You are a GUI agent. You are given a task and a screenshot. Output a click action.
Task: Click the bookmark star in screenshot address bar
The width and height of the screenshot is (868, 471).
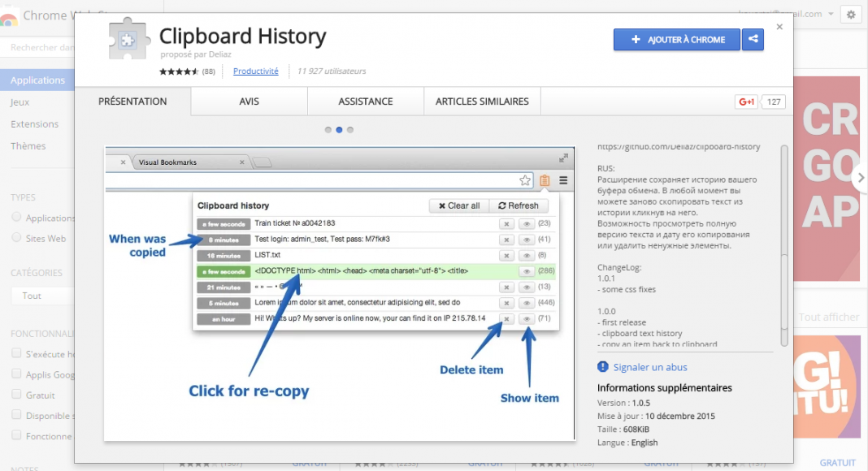525,180
